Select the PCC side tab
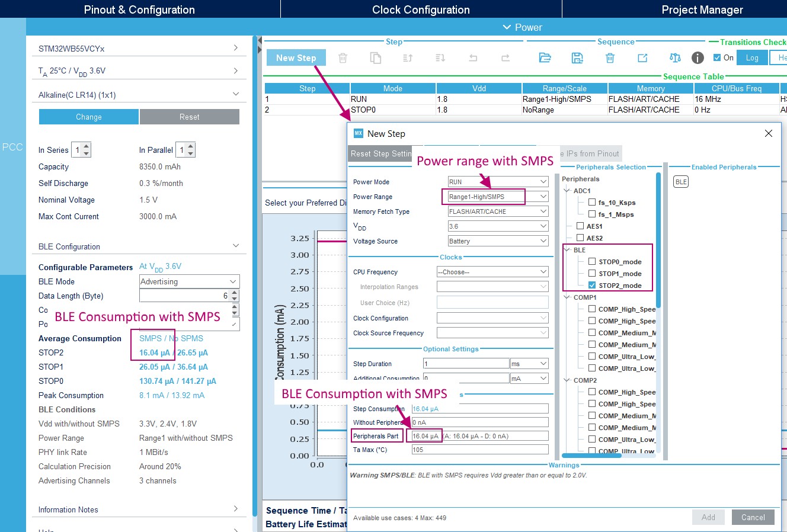 pyautogui.click(x=12, y=147)
